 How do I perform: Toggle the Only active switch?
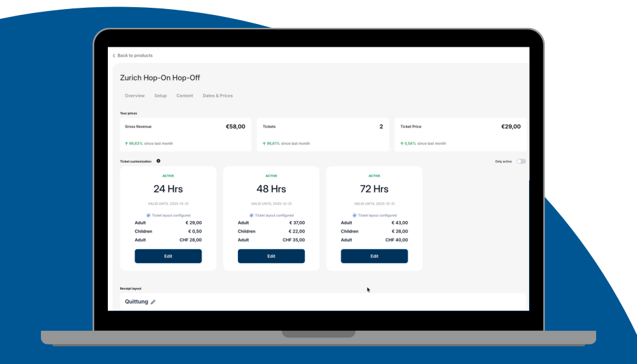[521, 161]
